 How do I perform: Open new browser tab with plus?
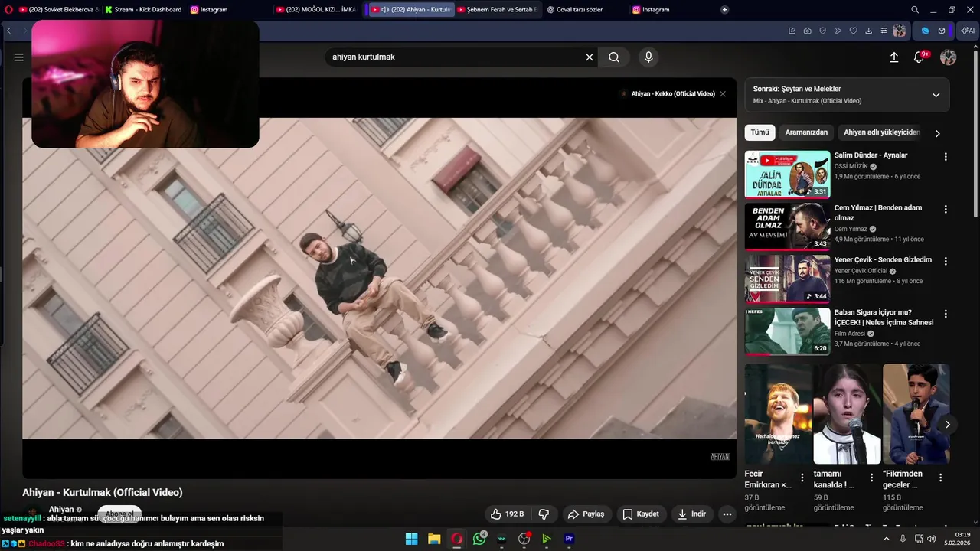pyautogui.click(x=724, y=10)
